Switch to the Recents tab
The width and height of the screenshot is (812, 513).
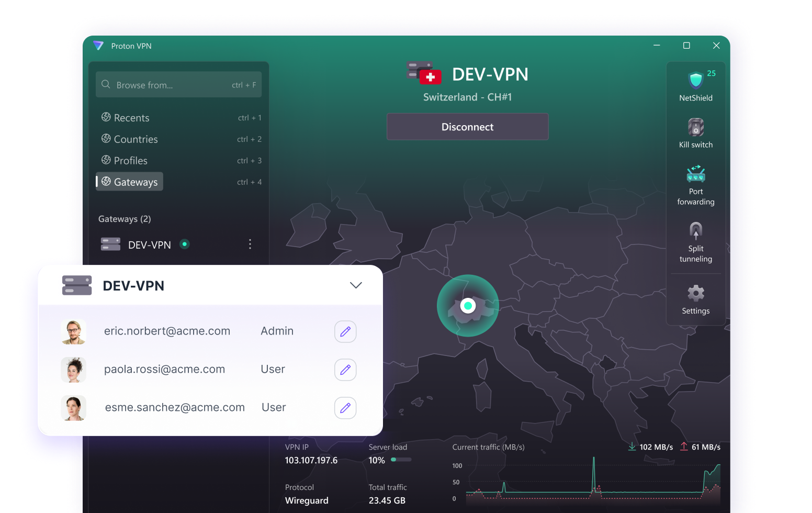click(131, 118)
